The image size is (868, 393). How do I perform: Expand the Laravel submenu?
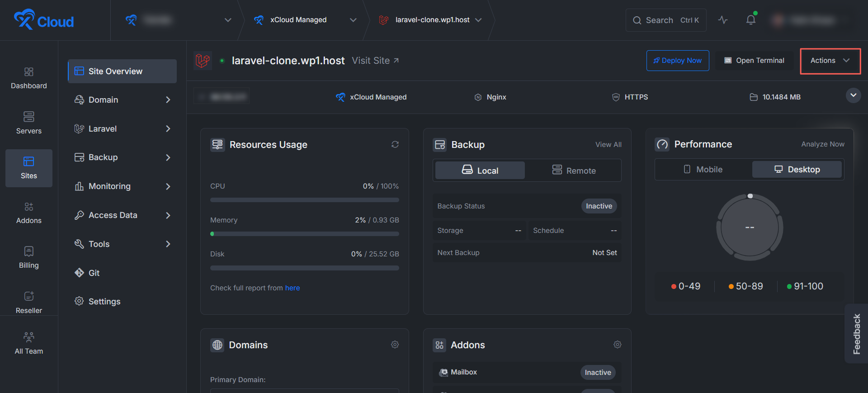[x=122, y=128]
